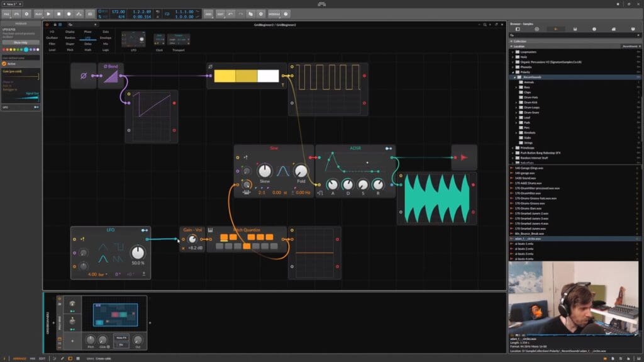The width and height of the screenshot is (644, 362).
Task: Select the LFO square waveform shape
Action: (x=119, y=247)
